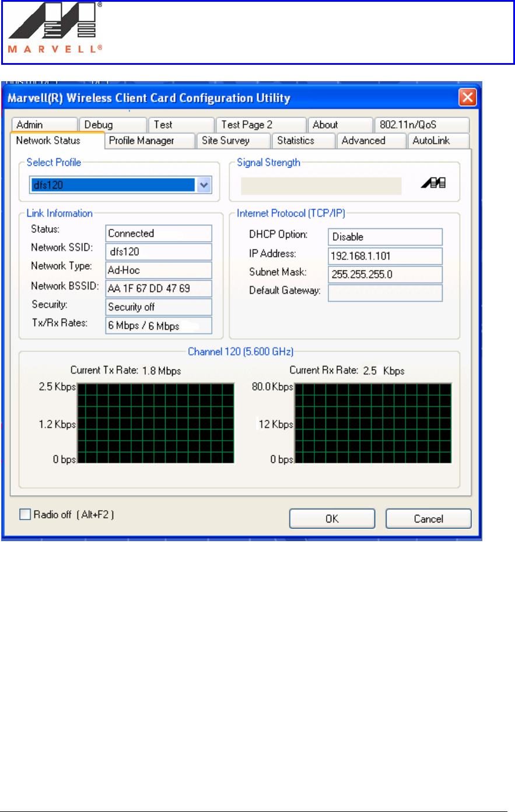Click the Current Rx Rate graph
This screenshot has height=812, width=515.
(373, 423)
